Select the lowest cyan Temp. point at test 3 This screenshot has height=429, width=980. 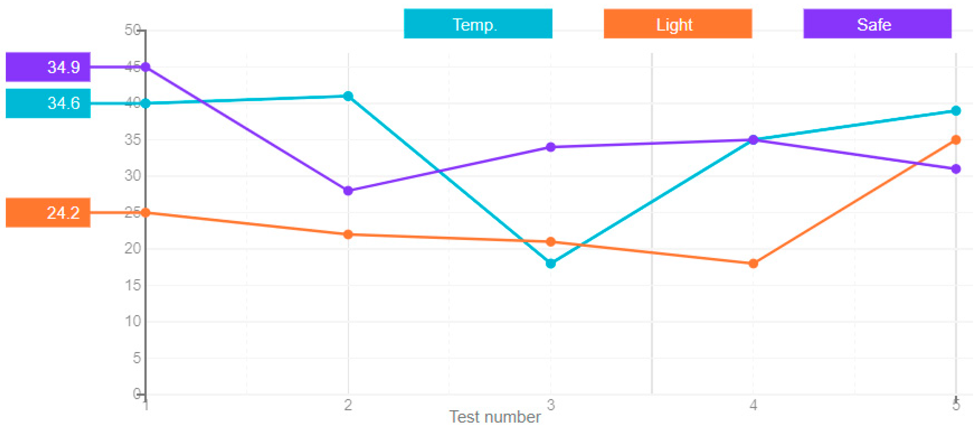click(551, 263)
